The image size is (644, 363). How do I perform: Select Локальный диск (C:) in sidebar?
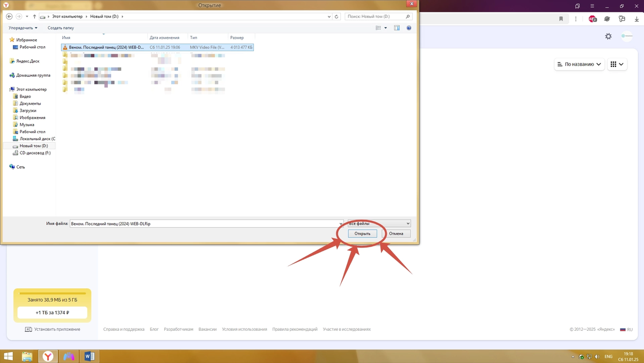37,139
